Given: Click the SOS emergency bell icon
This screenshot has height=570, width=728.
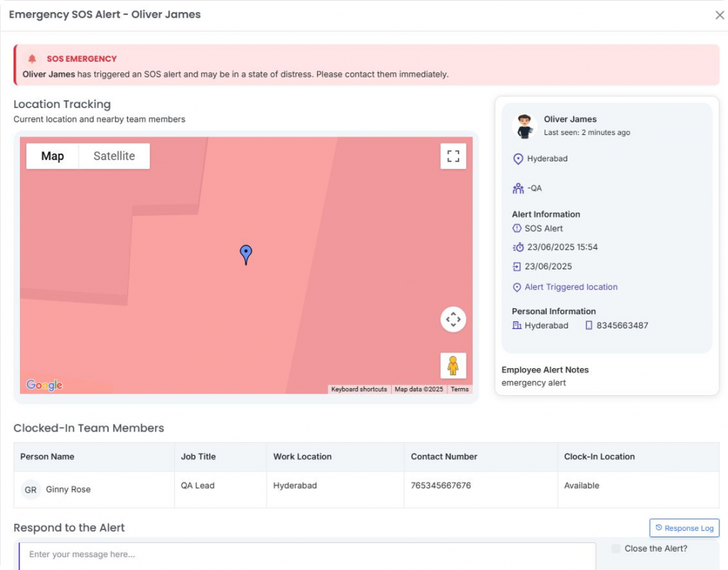Looking at the screenshot, I should coord(32,59).
